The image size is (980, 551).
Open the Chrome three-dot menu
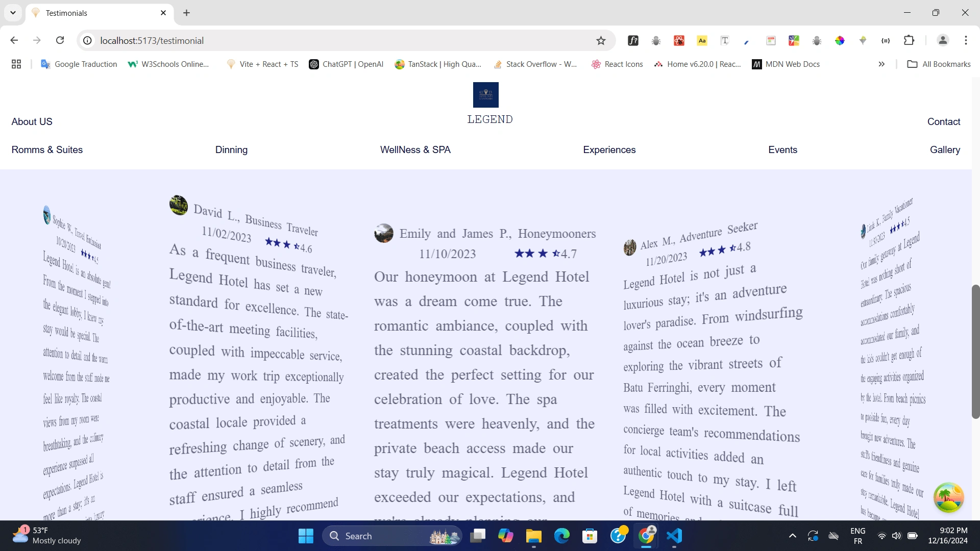[x=966, y=40]
